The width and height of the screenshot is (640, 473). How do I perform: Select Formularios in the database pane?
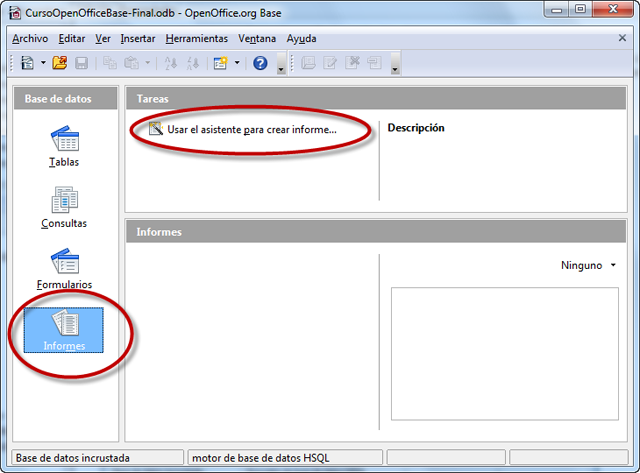click(x=64, y=269)
